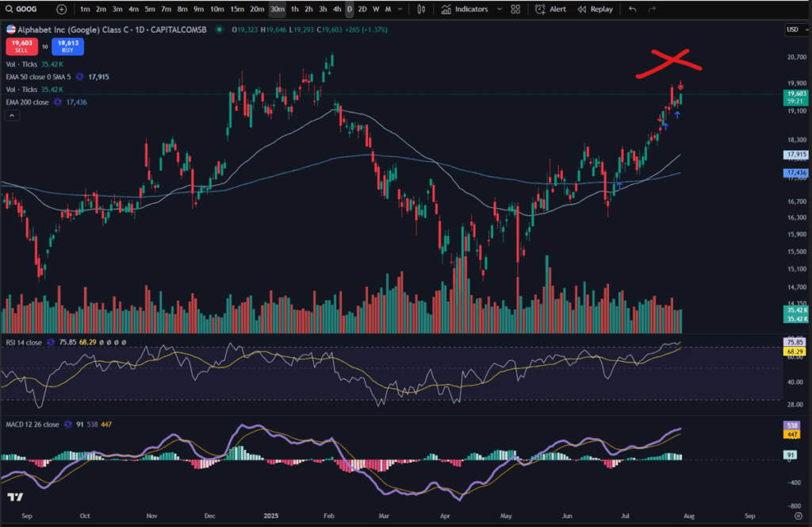Open the USD currency dropdown
Viewport: 812px width, 527px height.
click(x=796, y=29)
